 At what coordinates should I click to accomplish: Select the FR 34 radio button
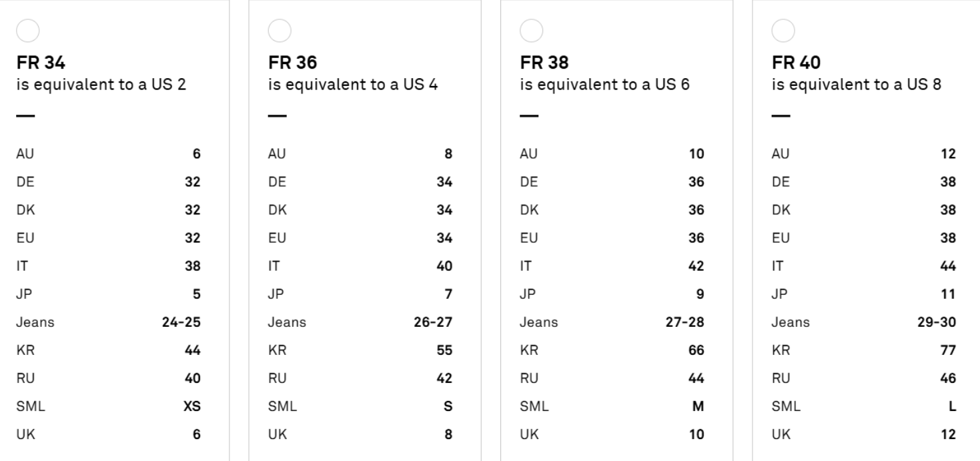pos(28,31)
